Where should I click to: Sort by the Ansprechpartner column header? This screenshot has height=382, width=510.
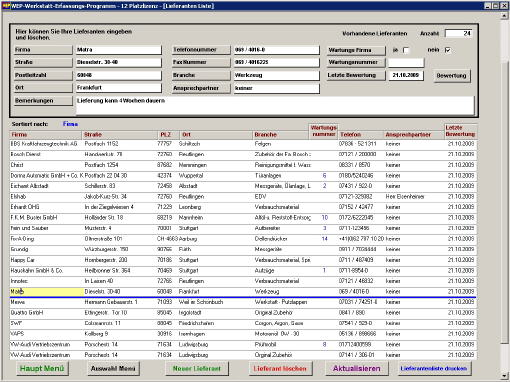tap(414, 135)
